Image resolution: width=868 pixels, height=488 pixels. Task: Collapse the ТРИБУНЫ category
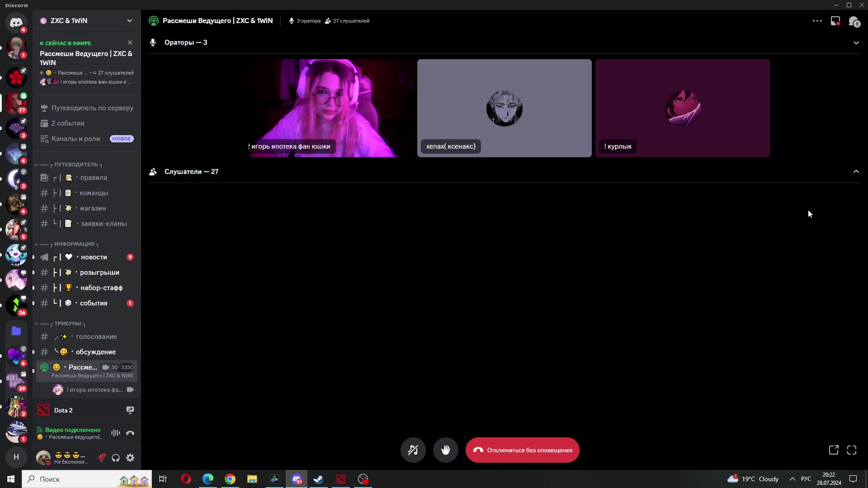coord(61,324)
